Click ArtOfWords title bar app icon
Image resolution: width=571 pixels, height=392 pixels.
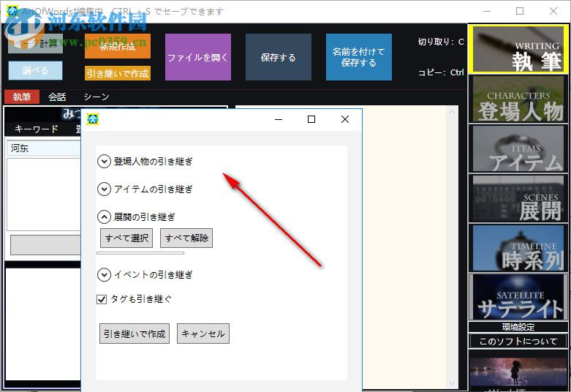point(12,11)
